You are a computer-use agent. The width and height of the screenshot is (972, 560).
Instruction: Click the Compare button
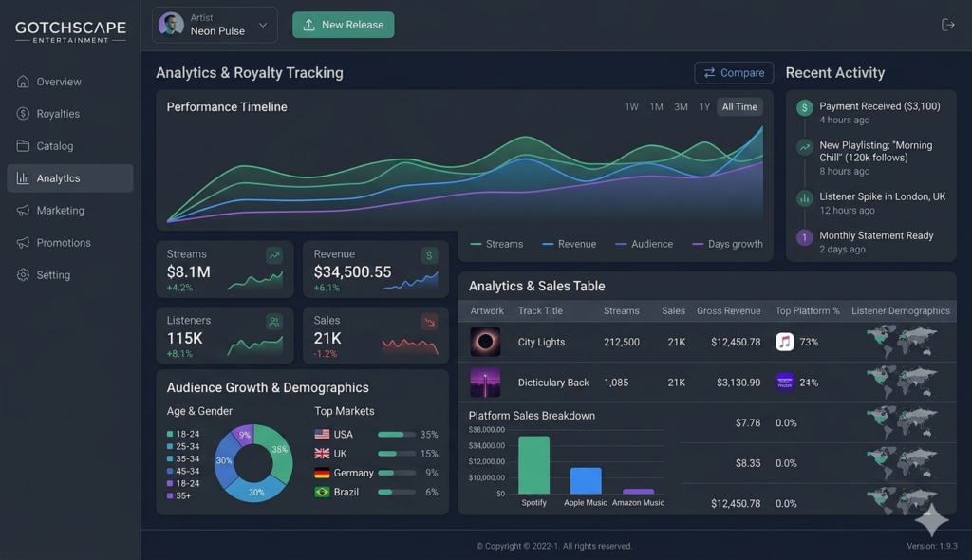coord(734,72)
